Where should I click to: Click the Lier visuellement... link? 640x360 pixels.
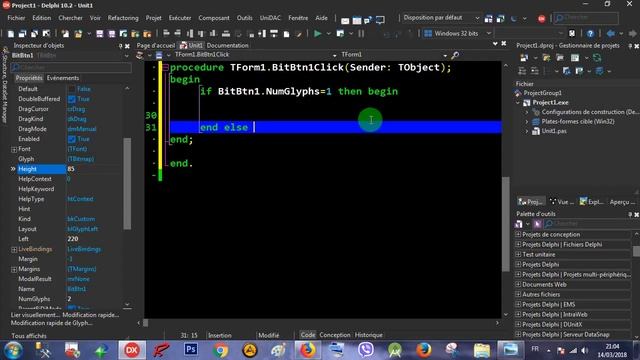point(35,315)
